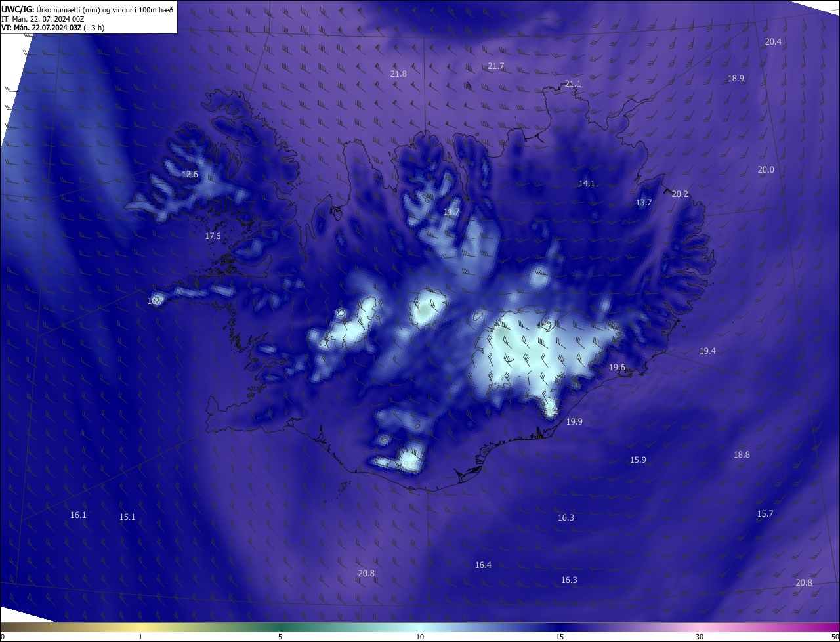Screen dimensions: 840x642
Task: Click the 19.4 value label
Action: [707, 351]
